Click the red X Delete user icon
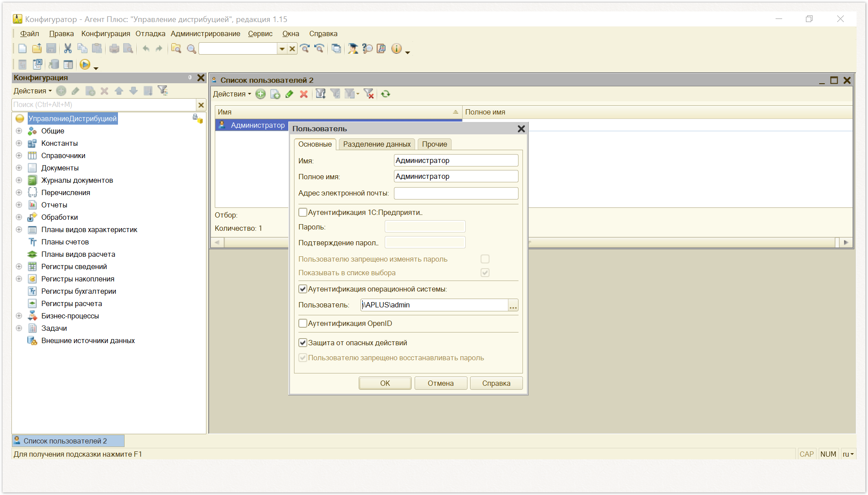 (x=304, y=94)
